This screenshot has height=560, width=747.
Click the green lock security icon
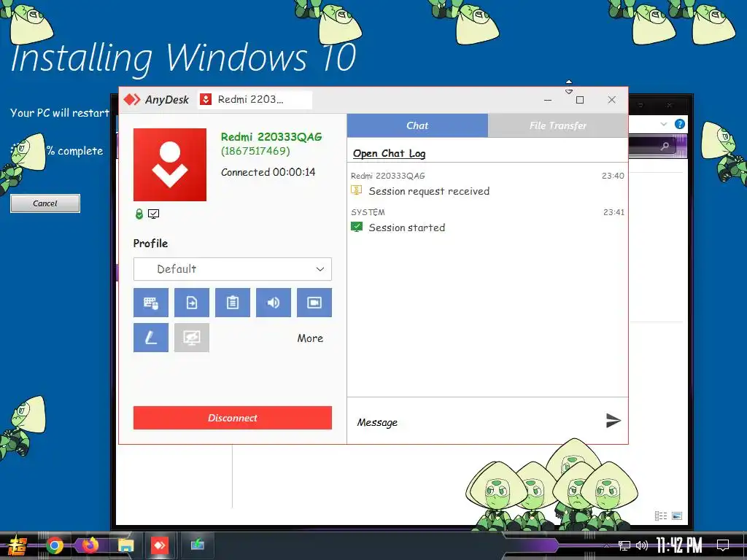[139, 214]
